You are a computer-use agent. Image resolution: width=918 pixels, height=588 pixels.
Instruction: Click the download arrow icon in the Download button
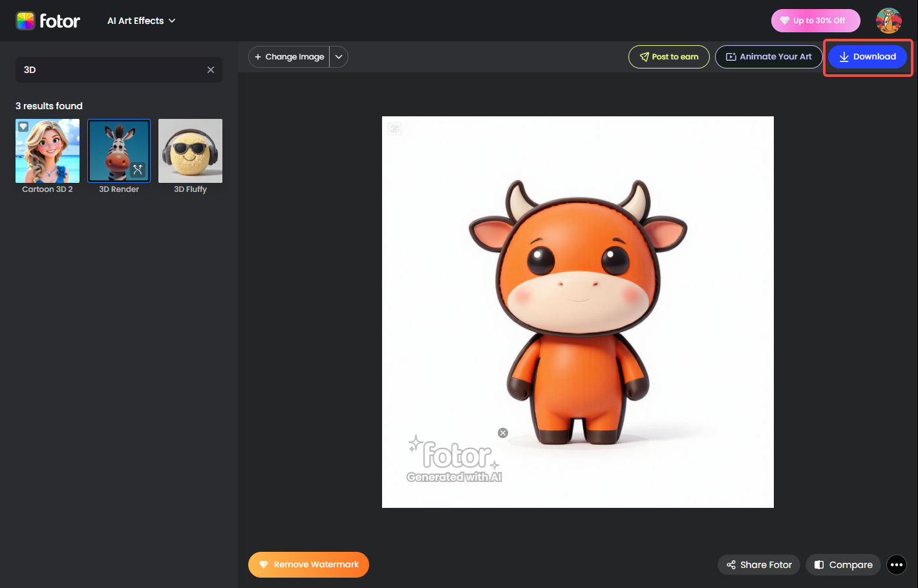(844, 56)
